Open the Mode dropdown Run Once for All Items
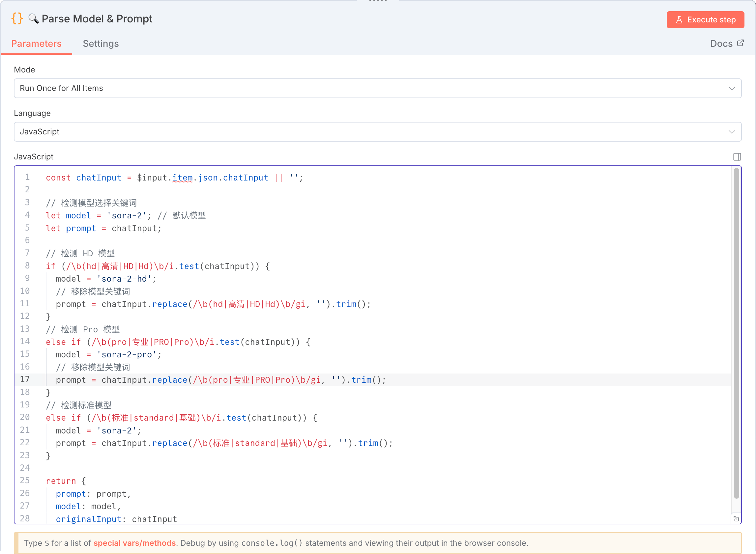Image resolution: width=756 pixels, height=554 pixels. tap(377, 88)
